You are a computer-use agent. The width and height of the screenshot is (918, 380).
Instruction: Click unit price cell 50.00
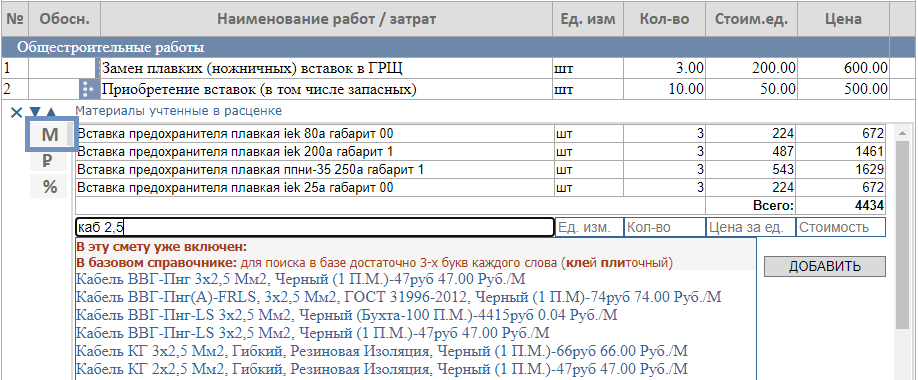pyautogui.click(x=751, y=90)
